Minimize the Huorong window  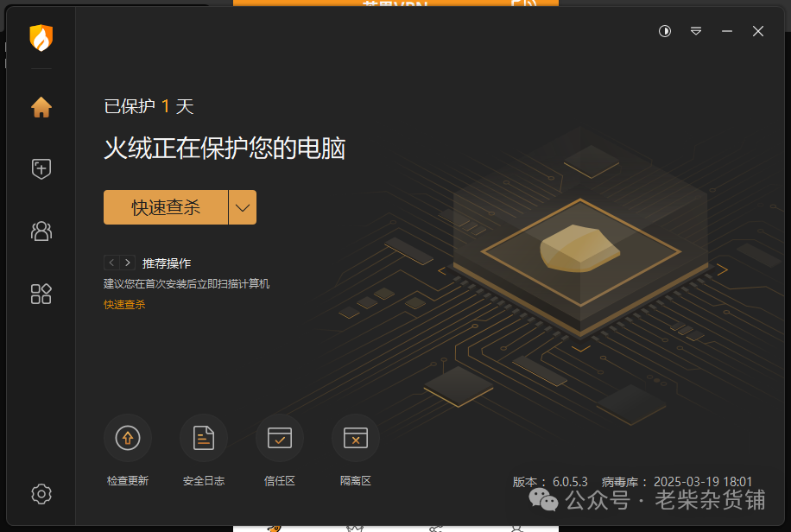point(726,31)
